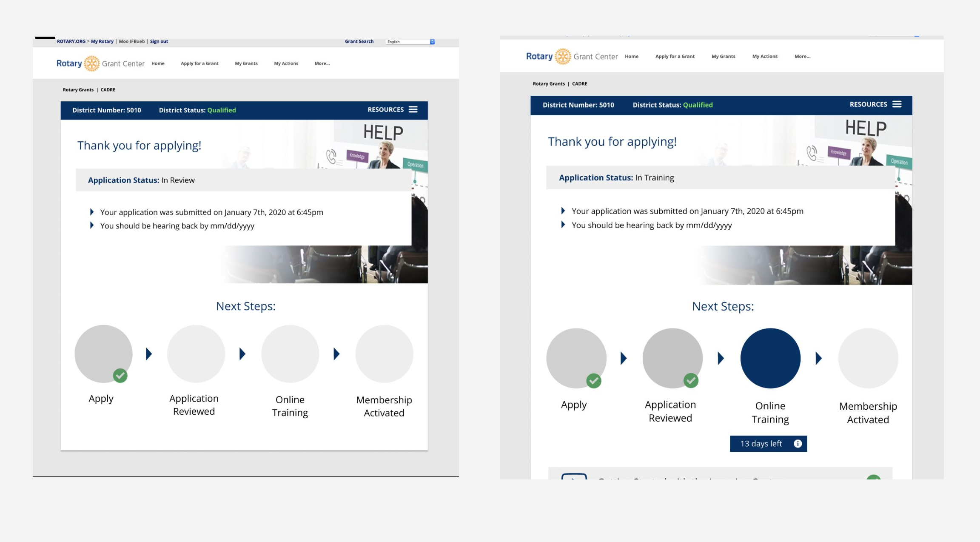Expand More... menu in left navigation
This screenshot has height=542, width=980.
(322, 63)
